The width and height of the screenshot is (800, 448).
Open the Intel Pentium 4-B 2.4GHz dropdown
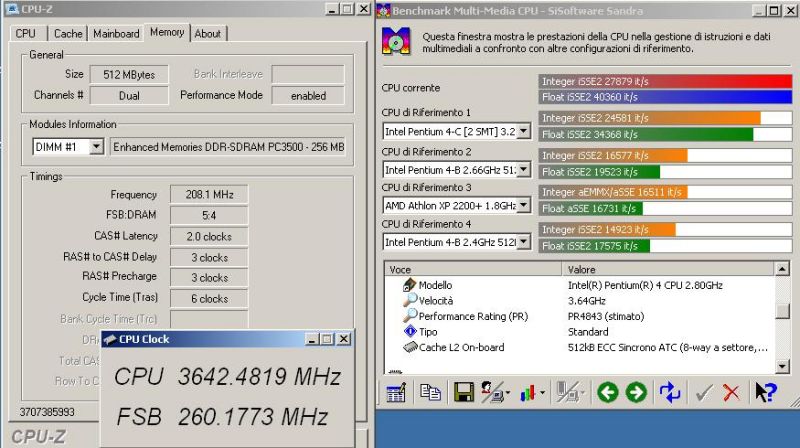coord(523,242)
